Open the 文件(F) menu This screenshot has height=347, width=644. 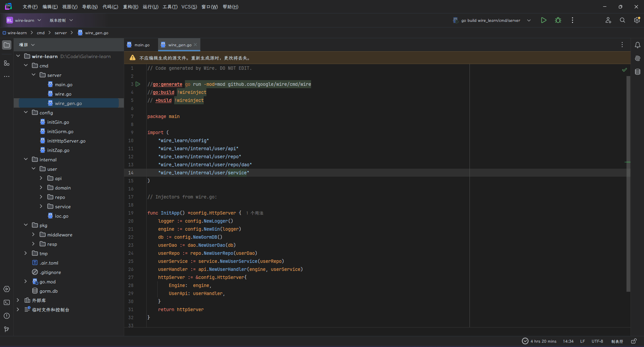click(x=30, y=7)
